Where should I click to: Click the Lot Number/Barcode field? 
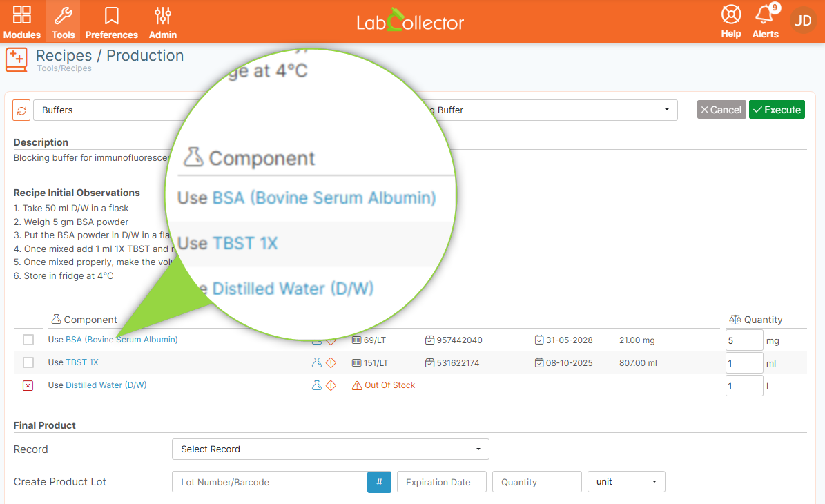[269, 482]
